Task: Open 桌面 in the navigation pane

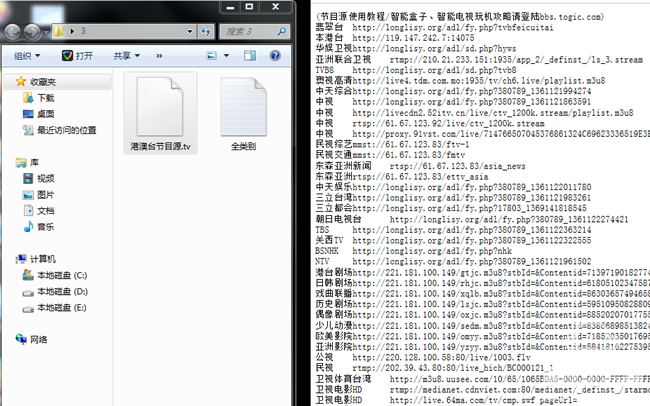Action: [39, 114]
